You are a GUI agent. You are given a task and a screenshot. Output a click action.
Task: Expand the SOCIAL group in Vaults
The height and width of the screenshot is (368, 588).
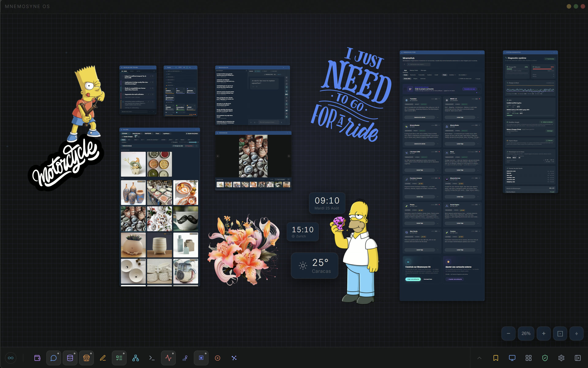[x=181, y=82]
